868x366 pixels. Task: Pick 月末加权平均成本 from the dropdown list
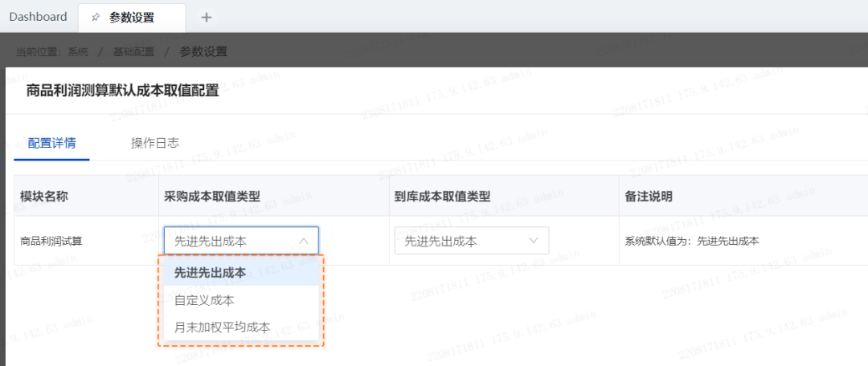[x=222, y=327]
